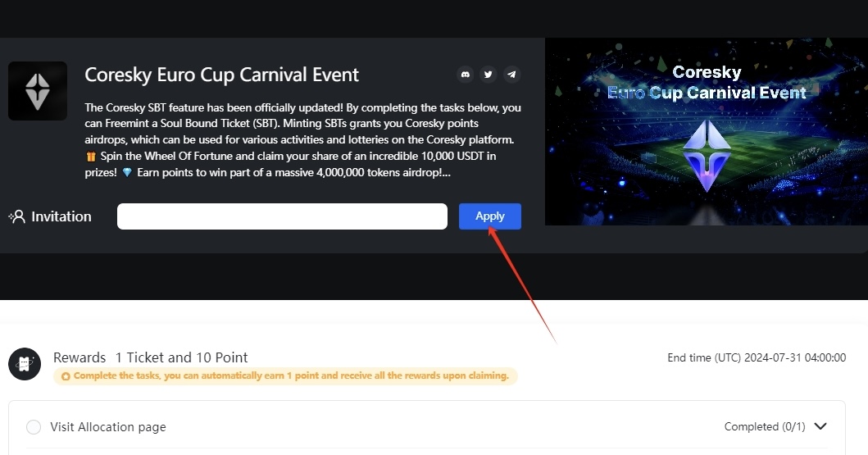Open the Twitter social link icon

[489, 74]
